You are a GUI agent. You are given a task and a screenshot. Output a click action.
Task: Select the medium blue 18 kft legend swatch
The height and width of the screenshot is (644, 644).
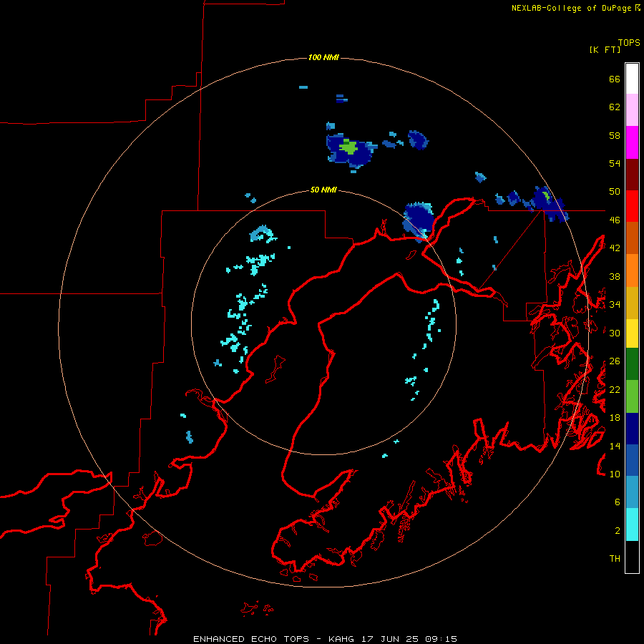tap(632, 460)
